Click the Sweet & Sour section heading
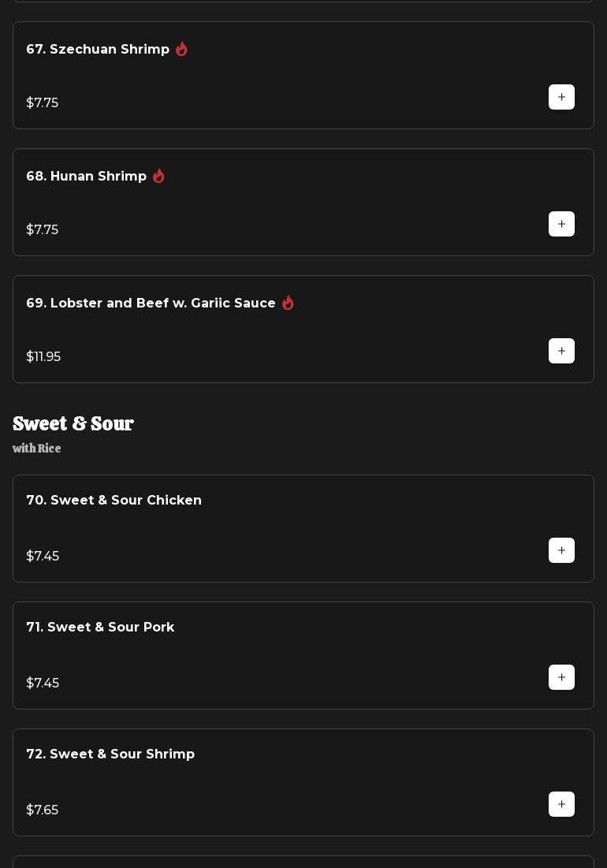The image size is (607, 868). pos(73,424)
